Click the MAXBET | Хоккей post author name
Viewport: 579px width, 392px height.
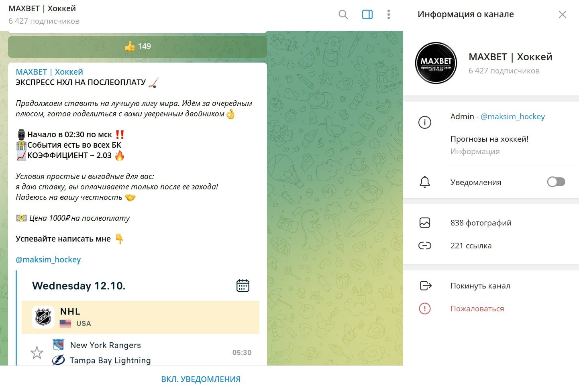coord(49,72)
